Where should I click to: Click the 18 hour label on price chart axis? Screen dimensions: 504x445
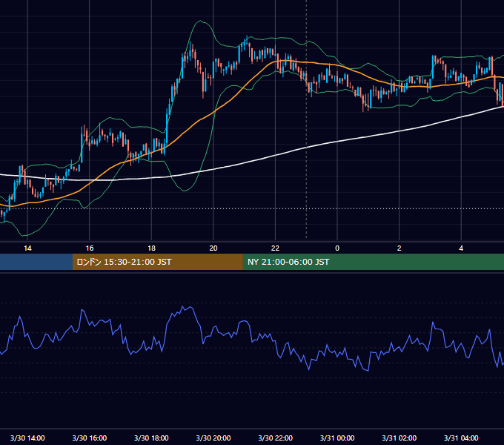point(151,248)
